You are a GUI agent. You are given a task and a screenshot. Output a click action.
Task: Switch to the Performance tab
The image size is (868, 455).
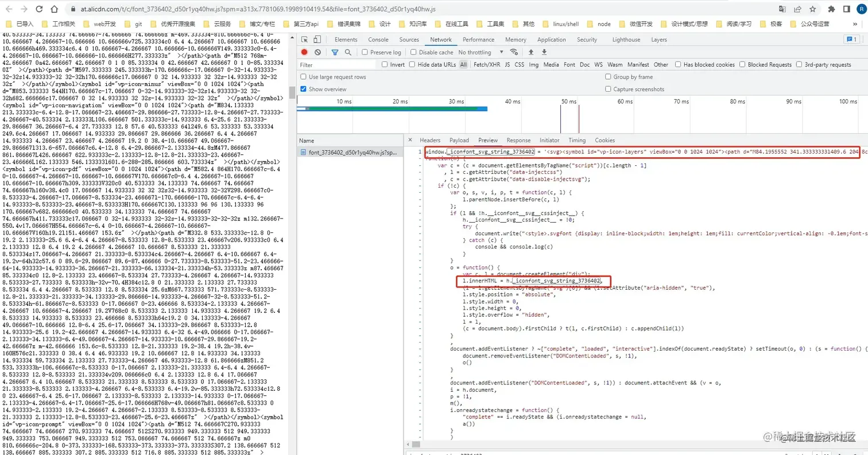pyautogui.click(x=478, y=40)
